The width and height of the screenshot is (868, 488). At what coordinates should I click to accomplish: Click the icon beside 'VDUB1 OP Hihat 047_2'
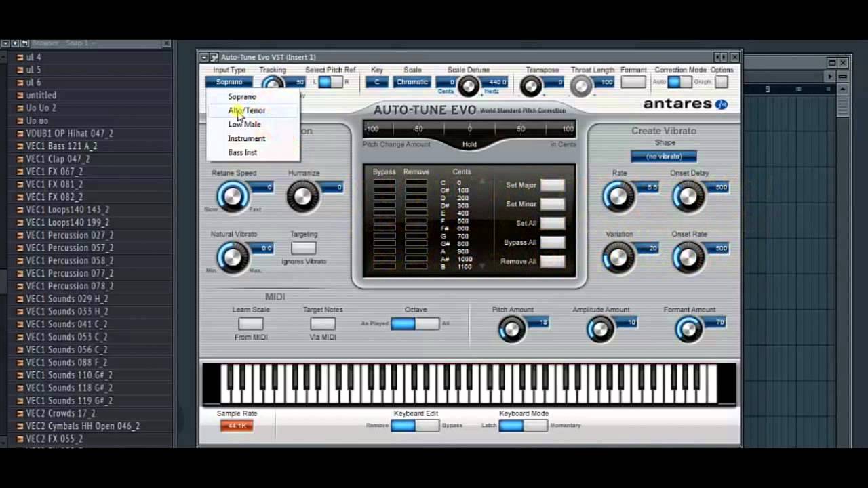coord(20,134)
